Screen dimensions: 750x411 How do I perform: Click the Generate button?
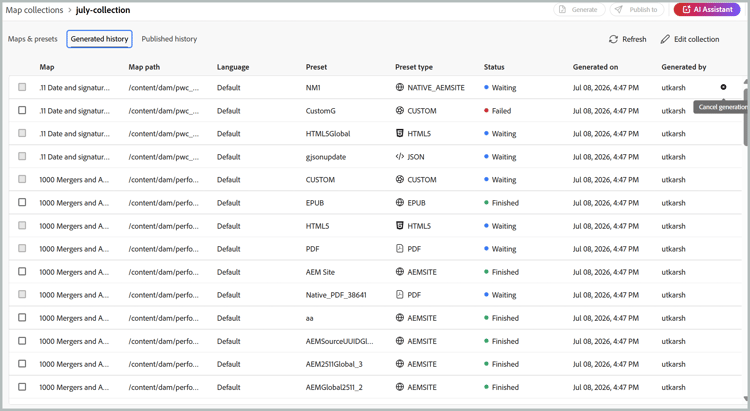[579, 10]
